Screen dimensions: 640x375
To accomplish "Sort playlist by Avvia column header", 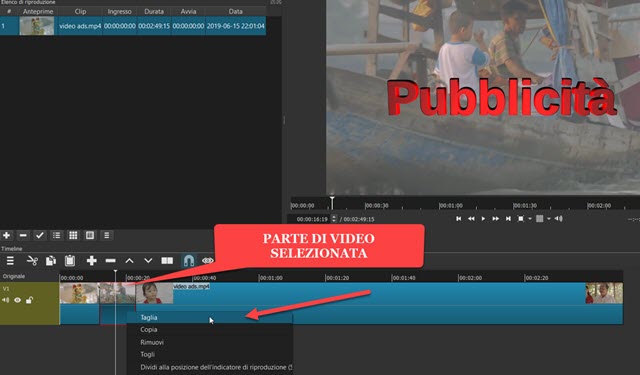I will 188,11.
